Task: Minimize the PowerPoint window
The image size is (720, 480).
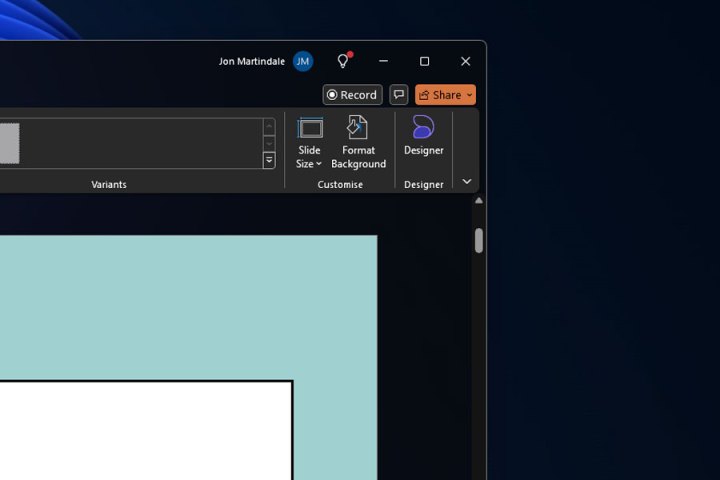Action: (x=383, y=61)
